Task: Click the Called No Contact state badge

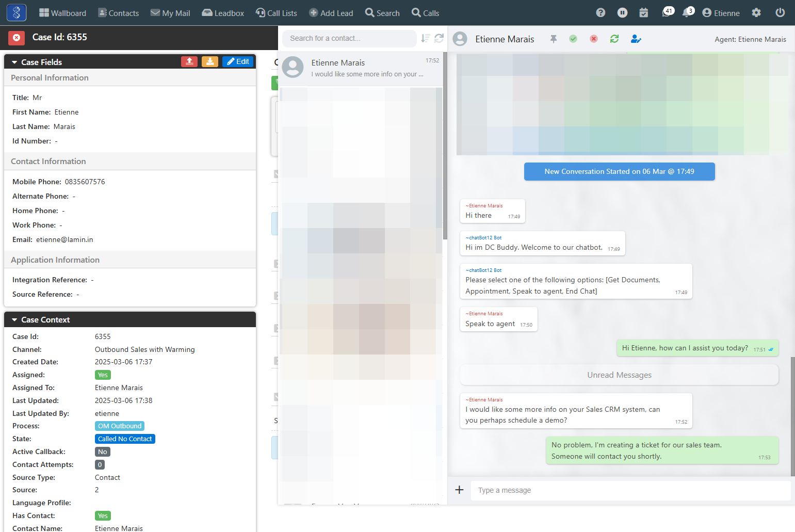Action: (125, 439)
